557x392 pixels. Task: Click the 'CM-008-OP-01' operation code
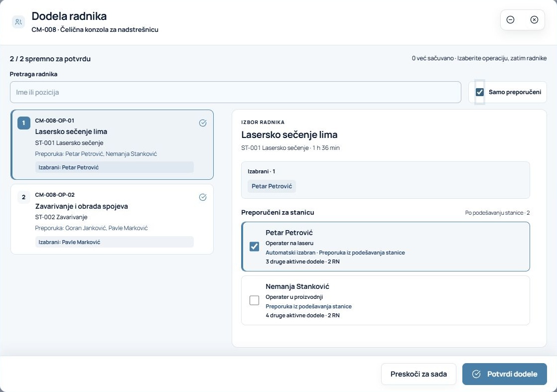(55, 121)
